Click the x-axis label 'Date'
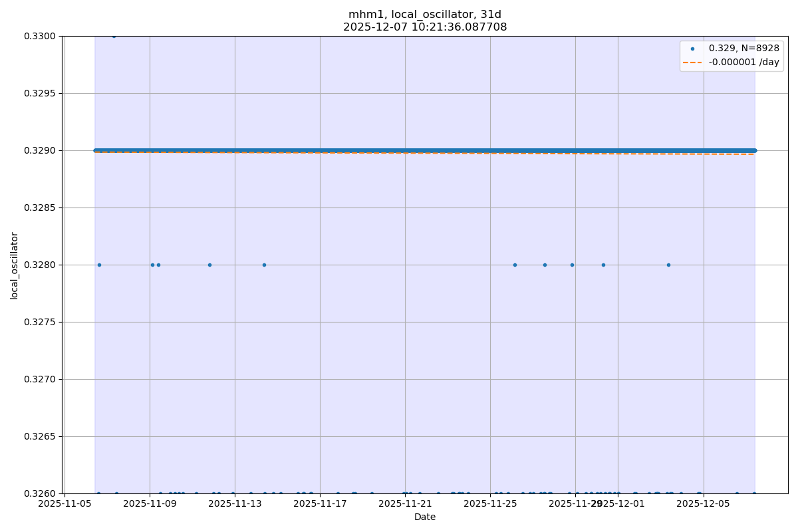The image size is (798, 532). 425,517
